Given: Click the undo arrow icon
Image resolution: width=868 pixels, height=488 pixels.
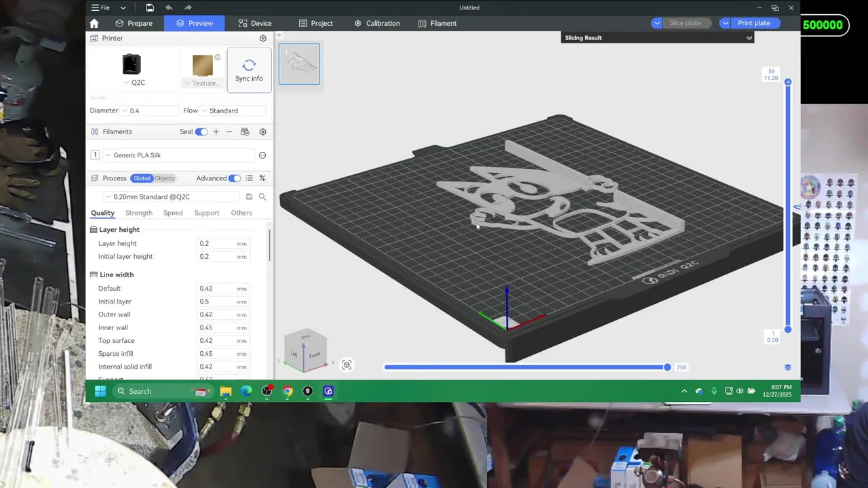Looking at the screenshot, I should [x=169, y=7].
